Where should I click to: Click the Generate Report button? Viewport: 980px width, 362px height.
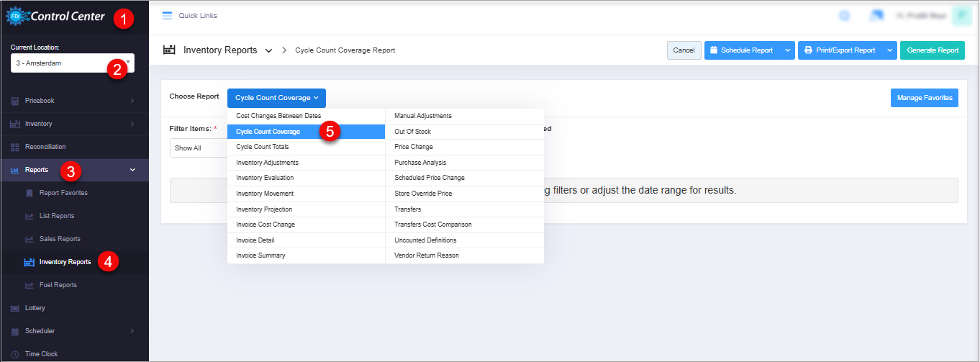point(932,50)
